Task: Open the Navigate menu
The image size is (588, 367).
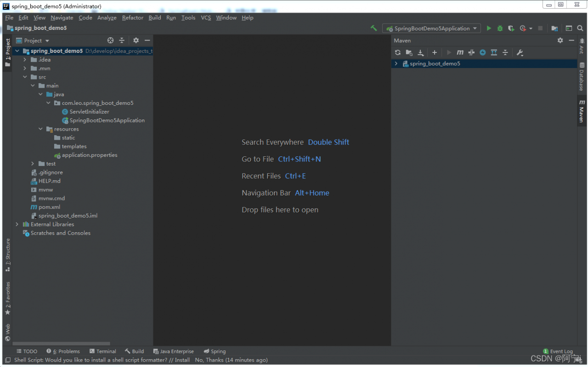Action: click(x=62, y=17)
